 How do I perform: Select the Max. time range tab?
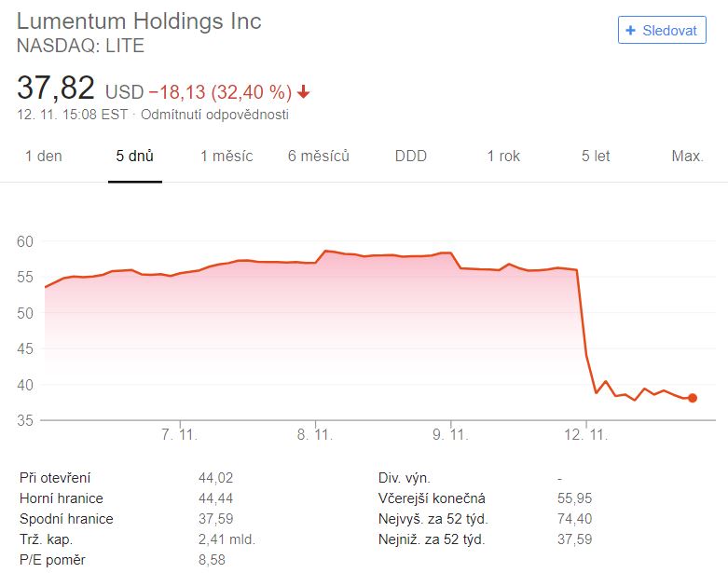(687, 156)
